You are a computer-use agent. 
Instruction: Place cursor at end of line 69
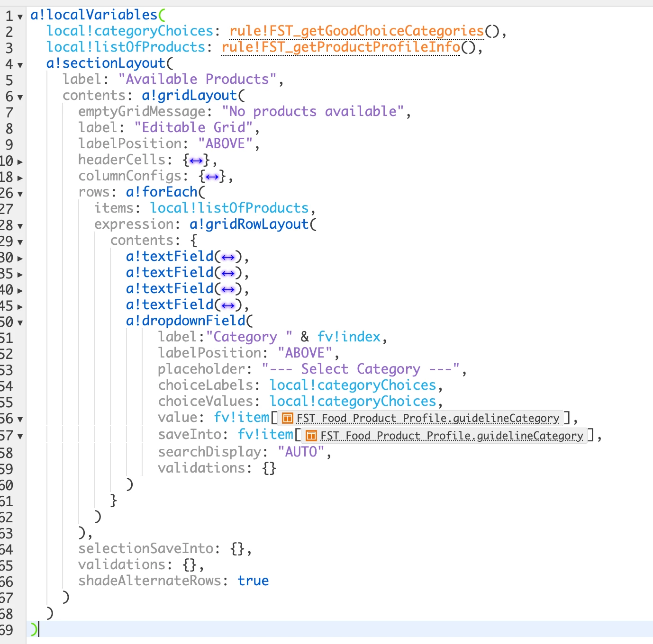[x=39, y=629]
